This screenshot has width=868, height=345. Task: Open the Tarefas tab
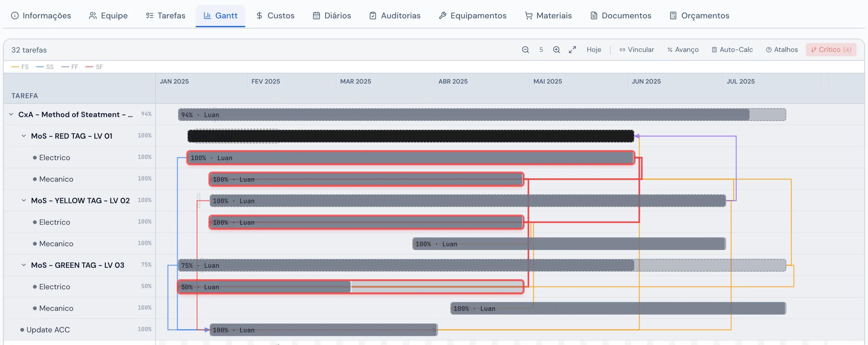165,16
